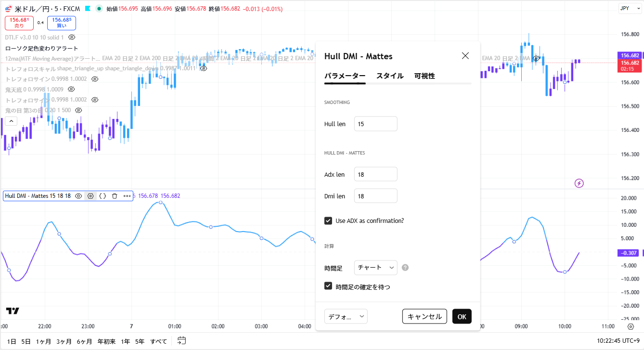Uncheck Use ADX as confirmation
644x350 pixels.
(328, 220)
